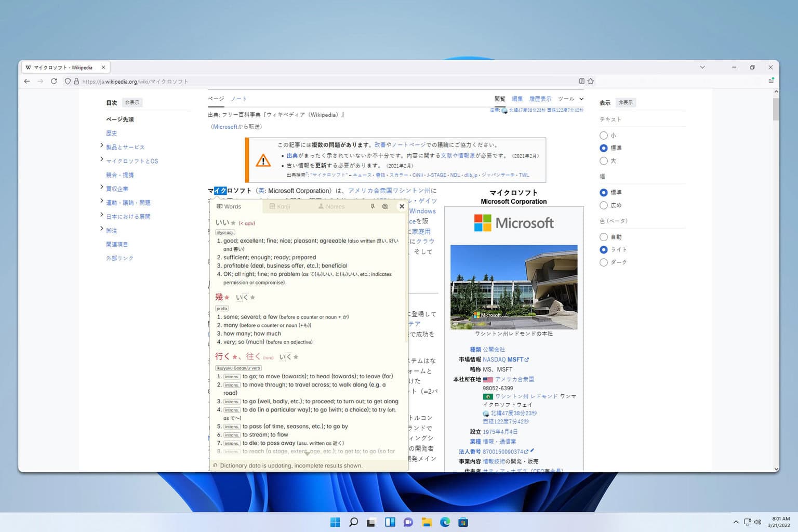Select the 編集 edit tab
The image size is (798, 532).
click(x=517, y=99)
